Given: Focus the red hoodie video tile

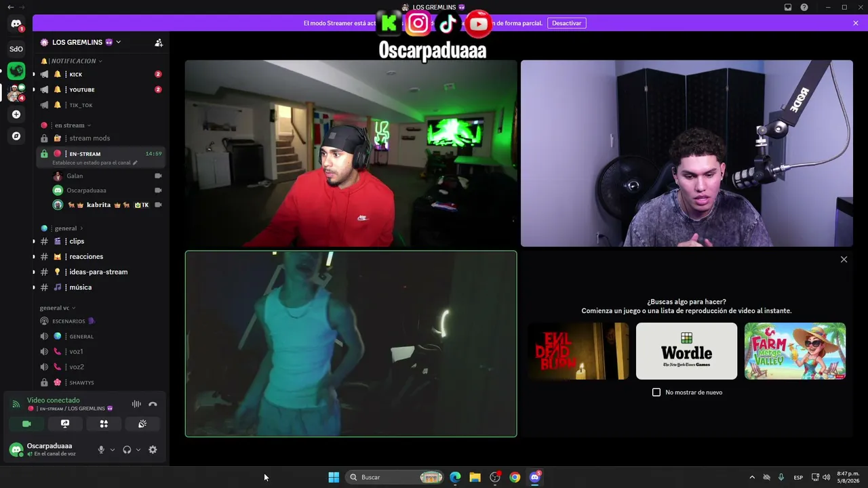Looking at the screenshot, I should click(x=351, y=153).
